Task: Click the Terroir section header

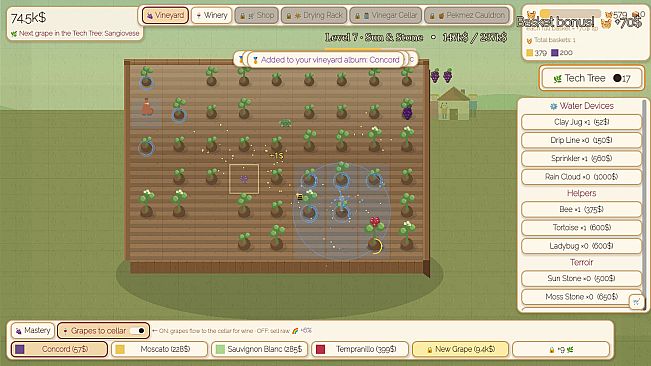Action: [x=581, y=262]
